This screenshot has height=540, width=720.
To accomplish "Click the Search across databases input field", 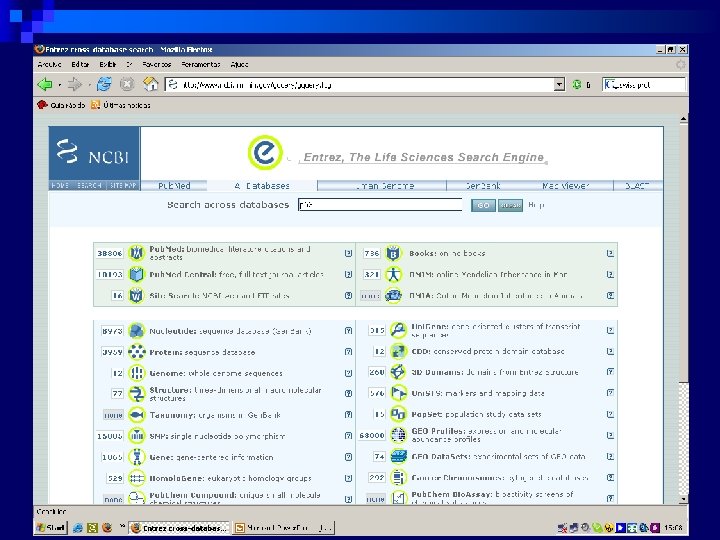I will [379, 205].
